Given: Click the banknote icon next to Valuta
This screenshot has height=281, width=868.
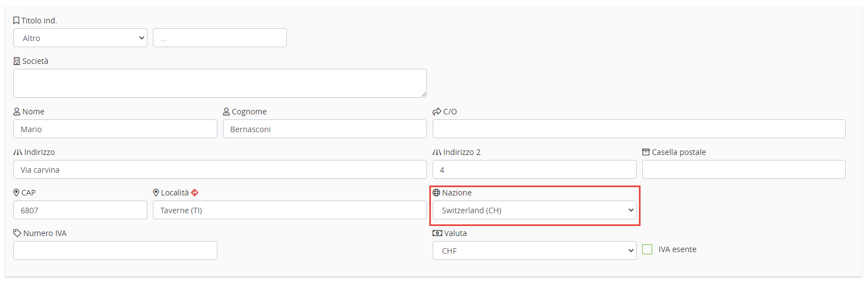Looking at the screenshot, I should pos(438,233).
